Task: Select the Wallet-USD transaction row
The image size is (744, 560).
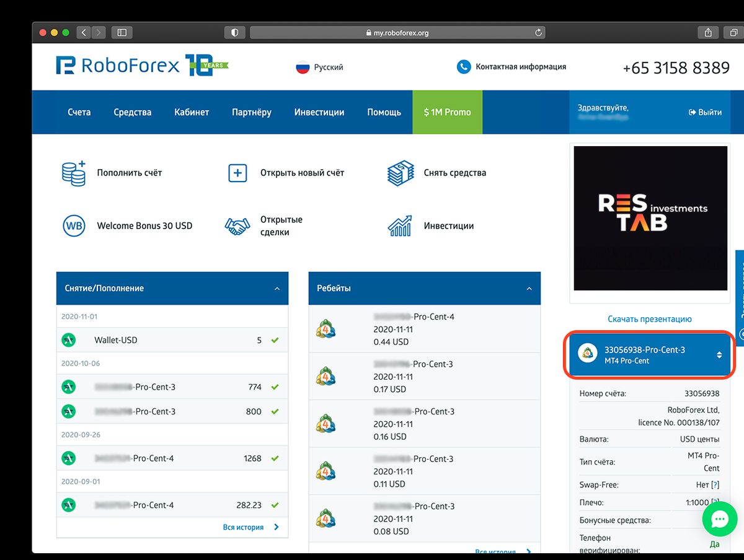Action: click(x=172, y=340)
